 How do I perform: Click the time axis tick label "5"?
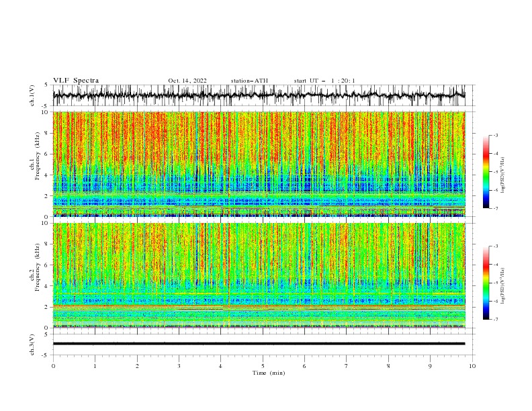263,366
